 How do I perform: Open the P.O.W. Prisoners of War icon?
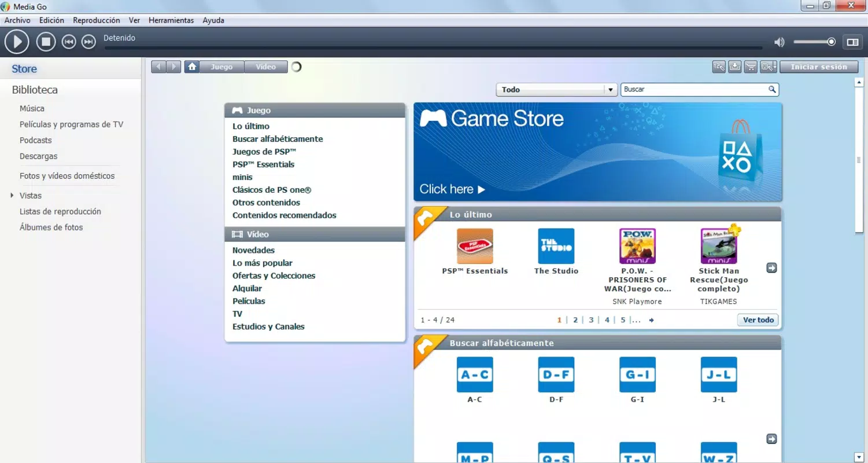[x=637, y=246]
